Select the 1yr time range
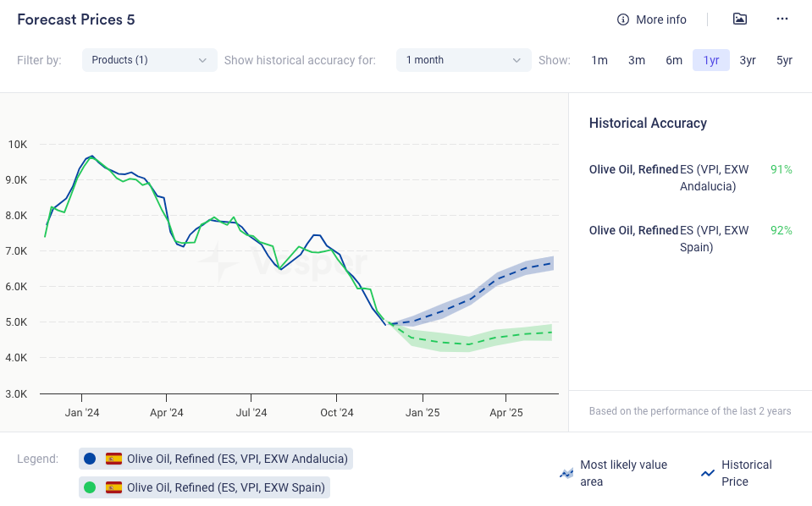 click(x=711, y=60)
